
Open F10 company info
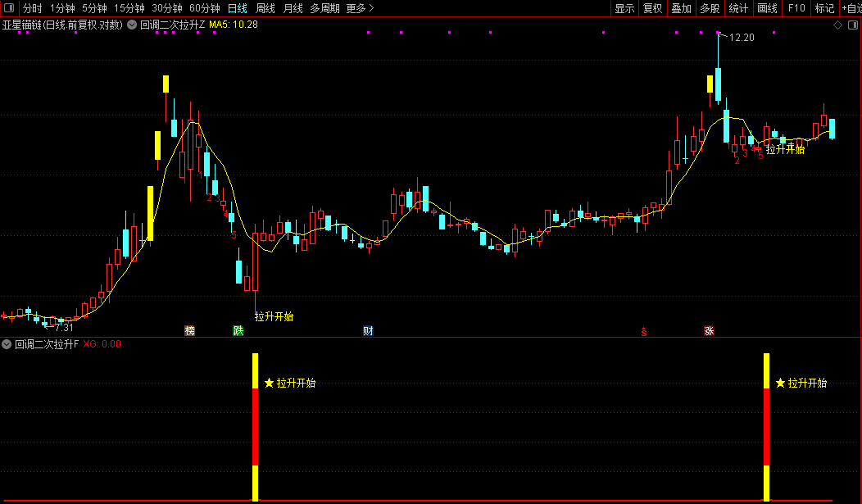[x=796, y=8]
